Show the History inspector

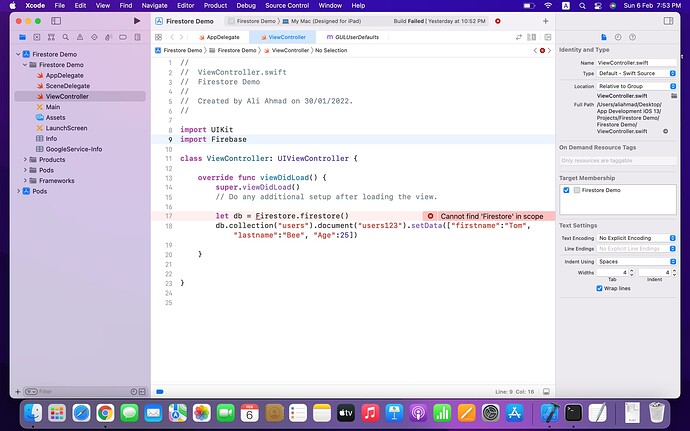click(x=618, y=37)
